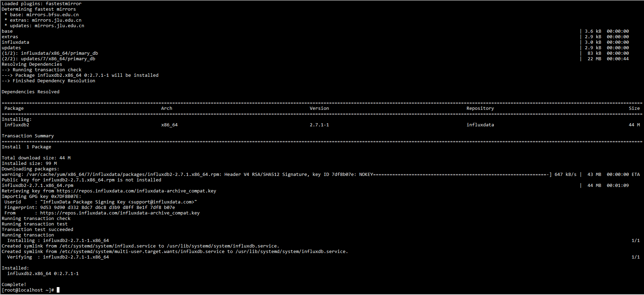Click "Total download size: 44 M" line
Screen dimensions: 644x295
pos(36,158)
